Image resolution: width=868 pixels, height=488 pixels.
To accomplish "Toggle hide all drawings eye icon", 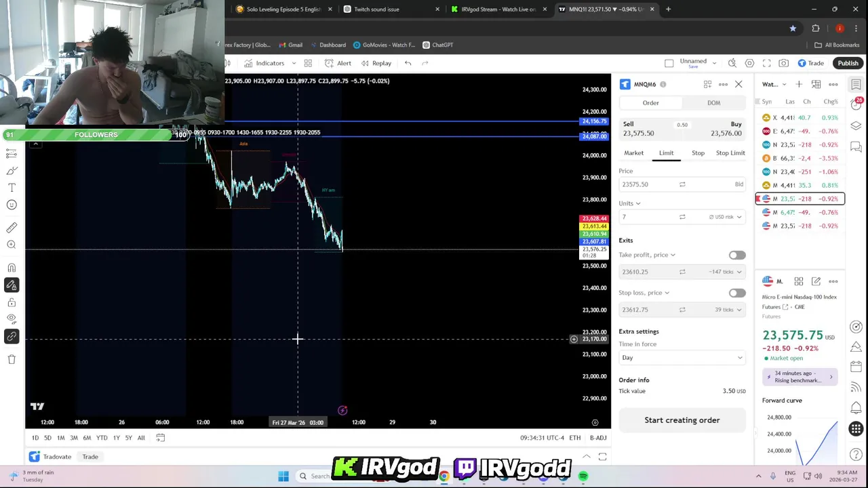I will [12, 319].
